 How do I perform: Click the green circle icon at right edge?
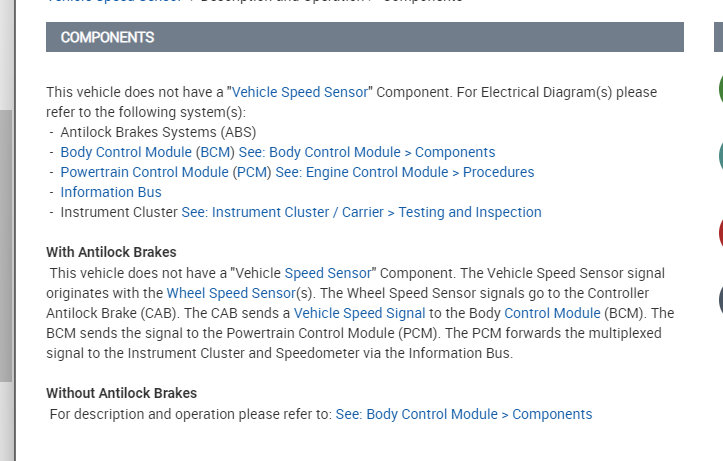[720, 88]
